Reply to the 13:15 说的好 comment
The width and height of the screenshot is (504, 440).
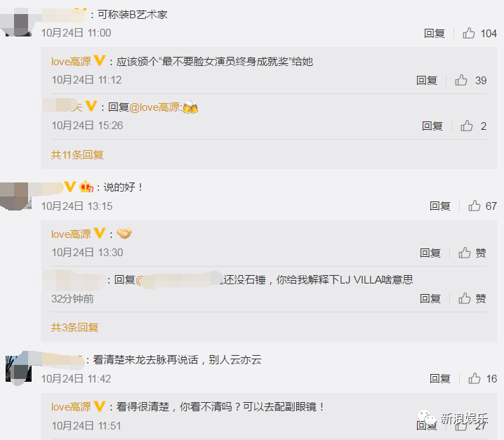click(439, 206)
